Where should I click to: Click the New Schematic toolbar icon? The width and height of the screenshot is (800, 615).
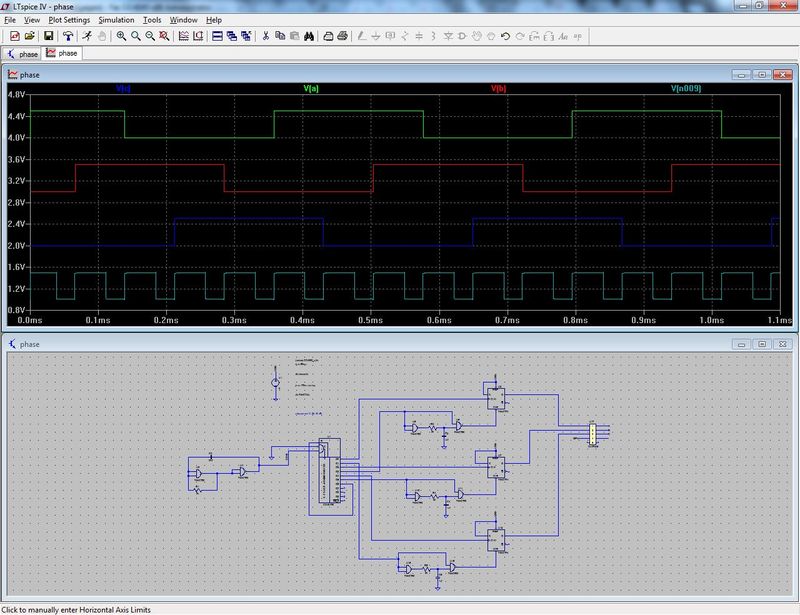click(14, 36)
